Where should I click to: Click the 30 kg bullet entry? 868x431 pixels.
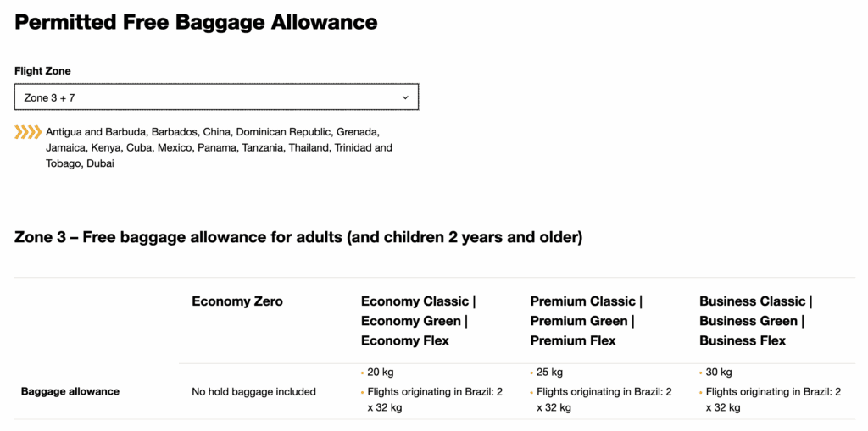click(719, 372)
